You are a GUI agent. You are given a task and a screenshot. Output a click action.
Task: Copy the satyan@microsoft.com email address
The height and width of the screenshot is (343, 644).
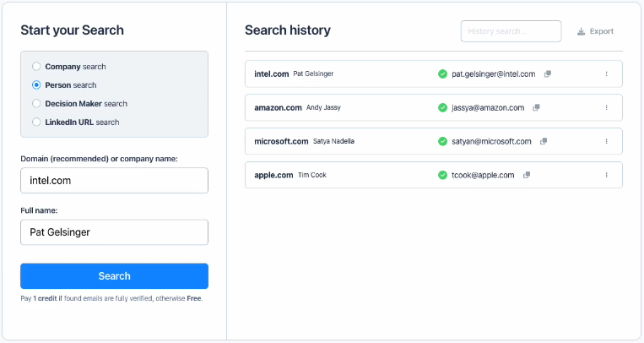pos(544,142)
